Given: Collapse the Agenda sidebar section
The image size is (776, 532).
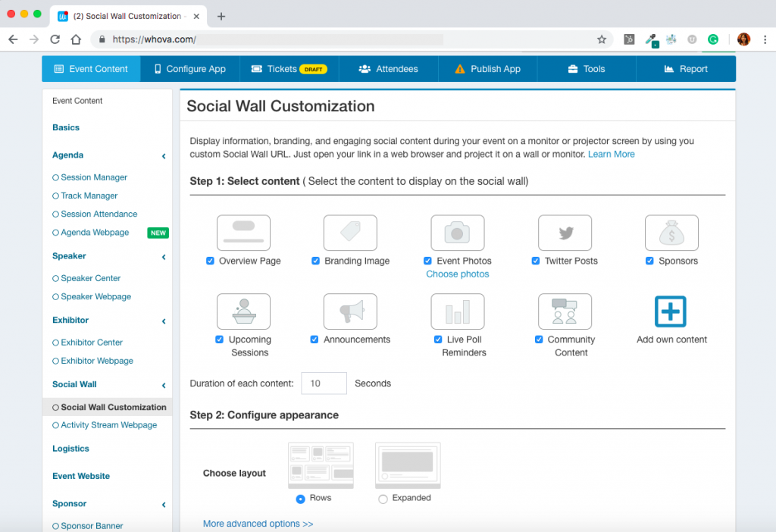Looking at the screenshot, I should (x=163, y=155).
